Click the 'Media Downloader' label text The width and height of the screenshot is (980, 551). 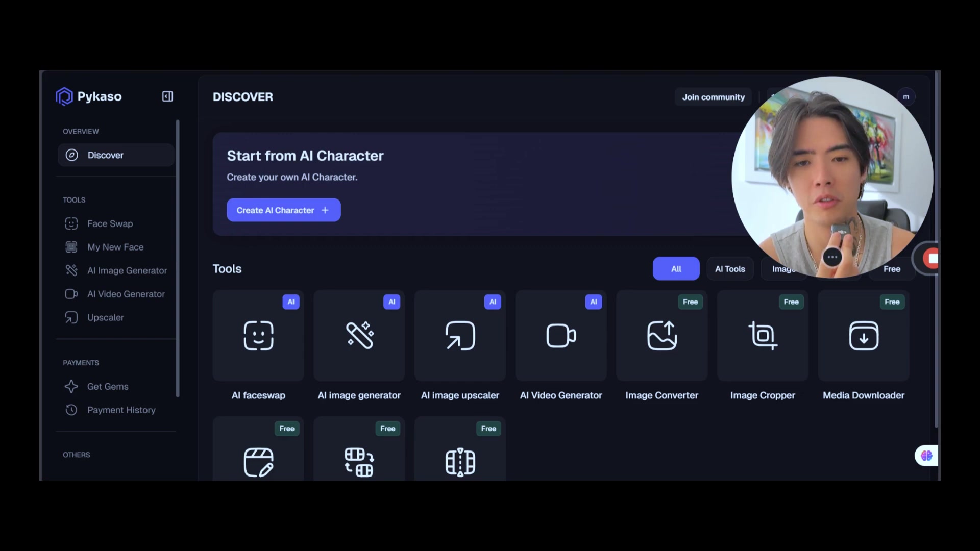point(864,395)
